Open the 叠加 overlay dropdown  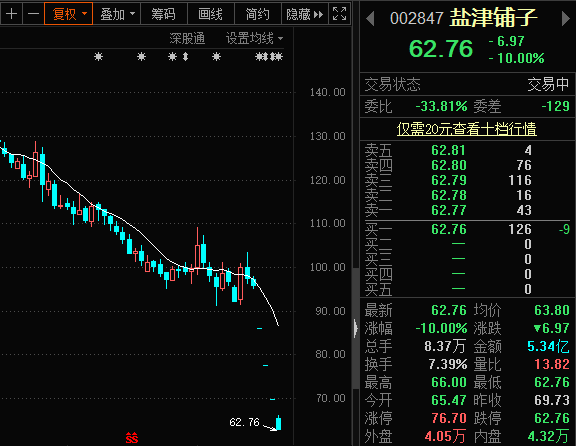[117, 14]
